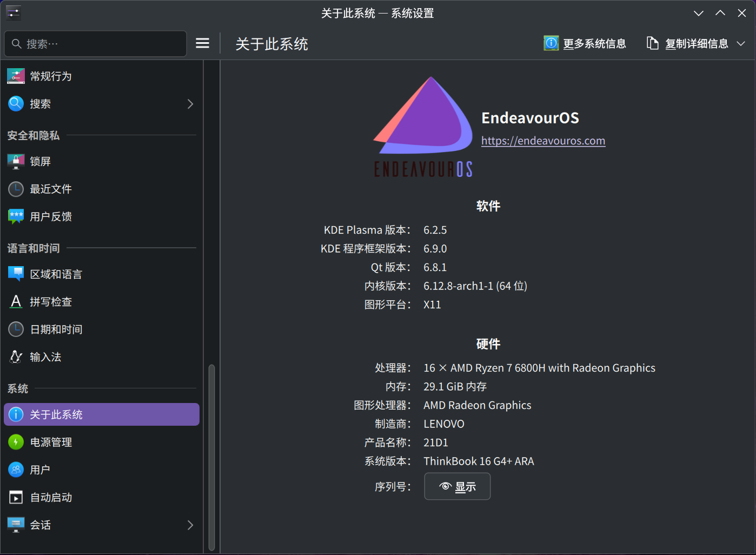The height and width of the screenshot is (555, 756).
Task: Open the 复制详细信息 dropdown arrow
Action: (x=741, y=44)
